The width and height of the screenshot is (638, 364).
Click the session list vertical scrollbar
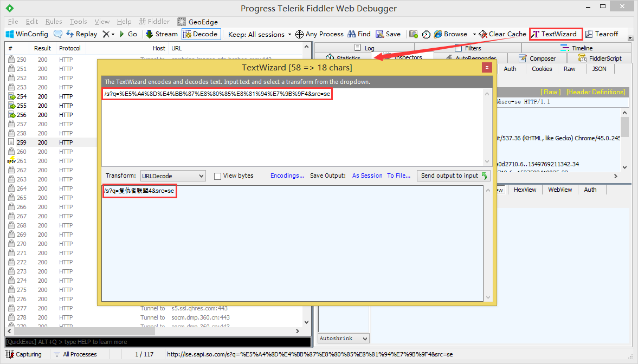[306, 184]
